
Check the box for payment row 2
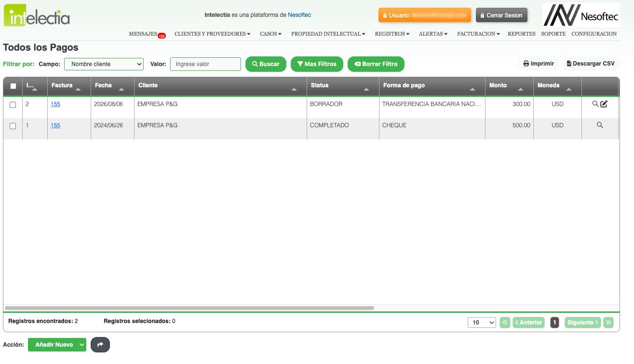[x=13, y=105]
